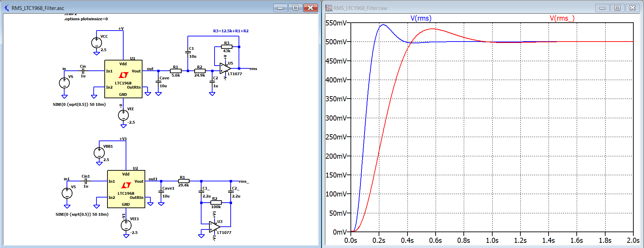Select the V5 source on the in net
This screenshot has width=644, height=248.
(64, 83)
